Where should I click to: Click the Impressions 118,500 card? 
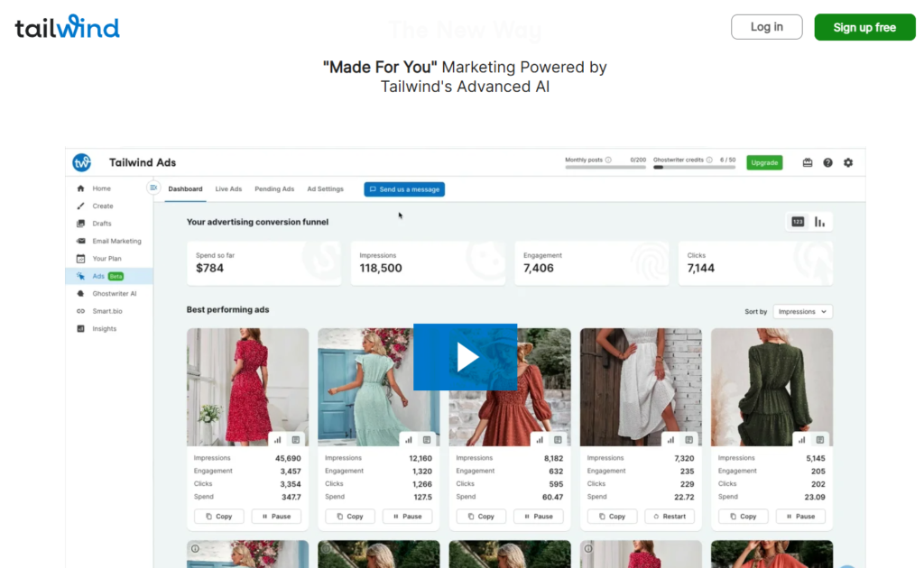pos(428,263)
